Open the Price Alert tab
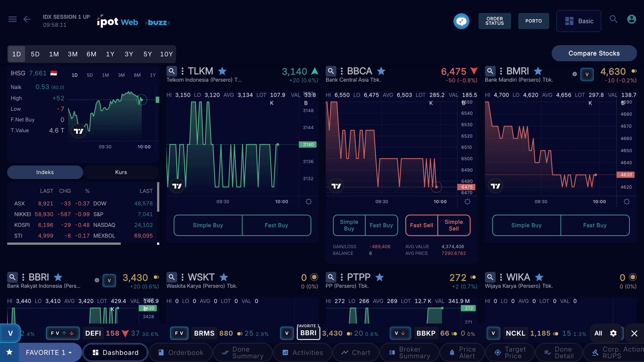 click(x=462, y=353)
